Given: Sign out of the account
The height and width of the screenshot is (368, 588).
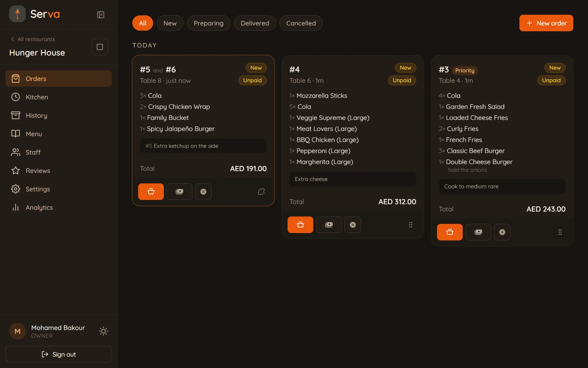Looking at the screenshot, I should 58,354.
